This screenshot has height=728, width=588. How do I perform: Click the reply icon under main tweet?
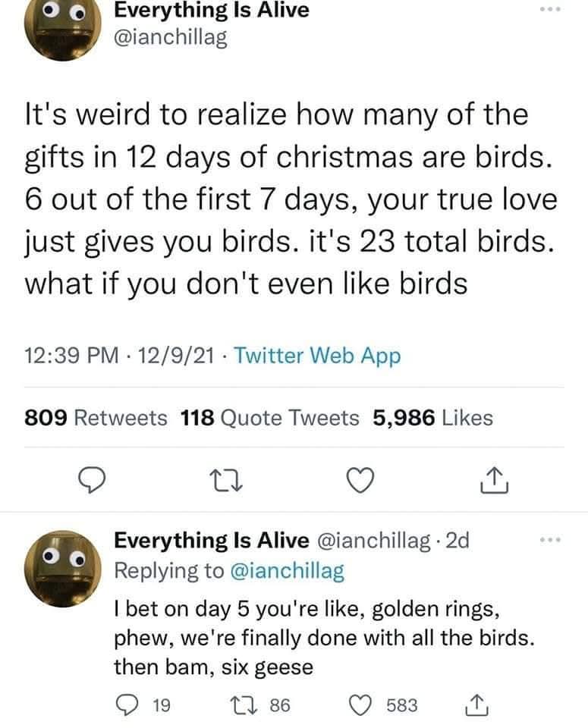(x=91, y=479)
